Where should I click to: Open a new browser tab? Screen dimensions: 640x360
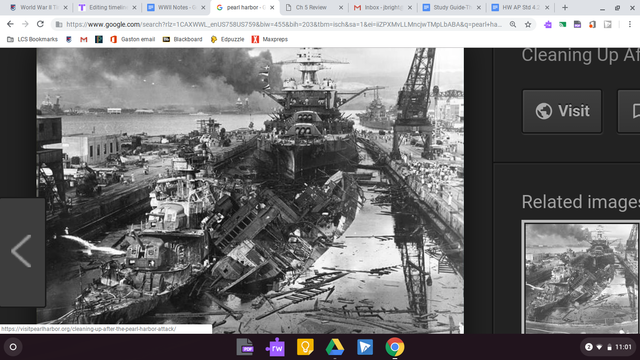565,7
